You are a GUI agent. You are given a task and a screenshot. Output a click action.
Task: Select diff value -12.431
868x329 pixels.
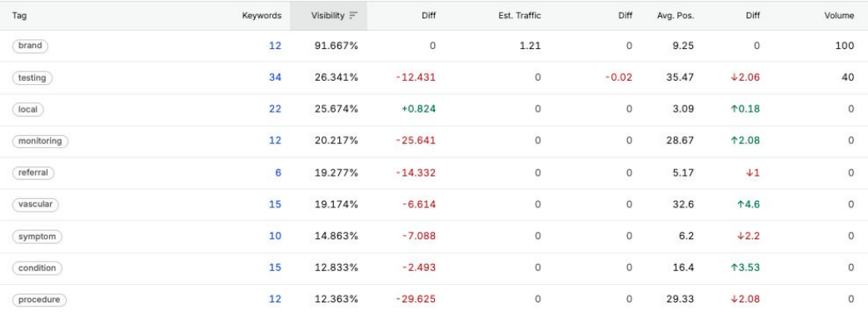pyautogui.click(x=416, y=77)
